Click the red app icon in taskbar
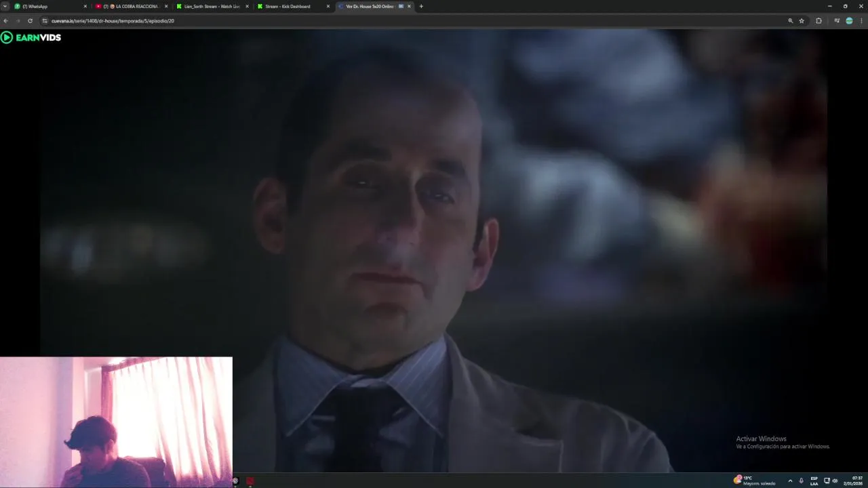 [250, 481]
